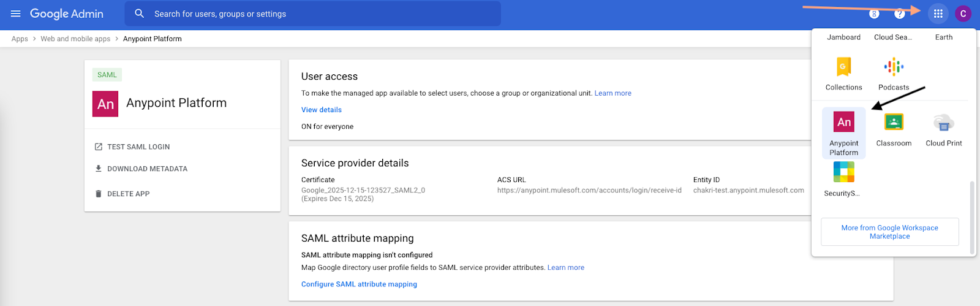Viewport: 980px width, 306px height.
Task: Click the Anypoint Platform logo in app card
Action: (x=105, y=104)
